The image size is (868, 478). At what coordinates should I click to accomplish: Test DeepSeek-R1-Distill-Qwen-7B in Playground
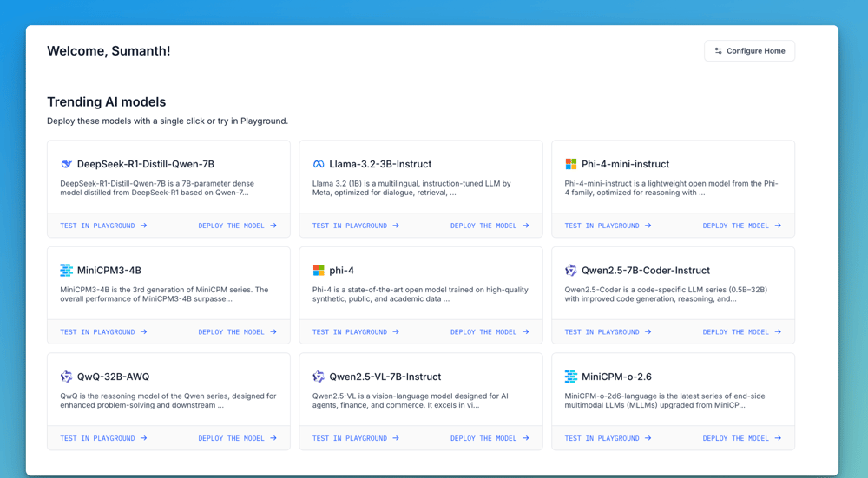[x=103, y=226]
